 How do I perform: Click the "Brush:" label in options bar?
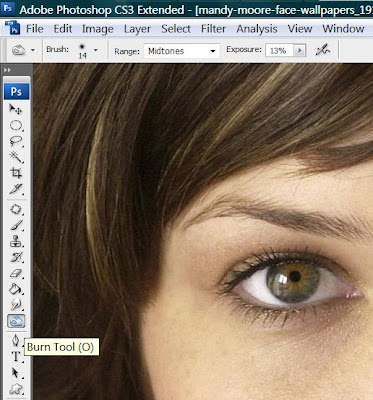tap(58, 49)
